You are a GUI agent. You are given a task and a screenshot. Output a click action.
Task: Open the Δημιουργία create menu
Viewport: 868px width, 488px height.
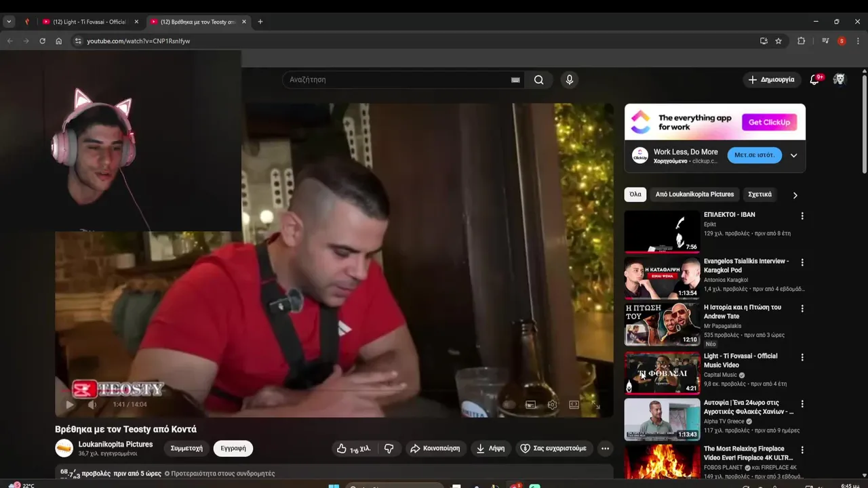pyautogui.click(x=771, y=80)
